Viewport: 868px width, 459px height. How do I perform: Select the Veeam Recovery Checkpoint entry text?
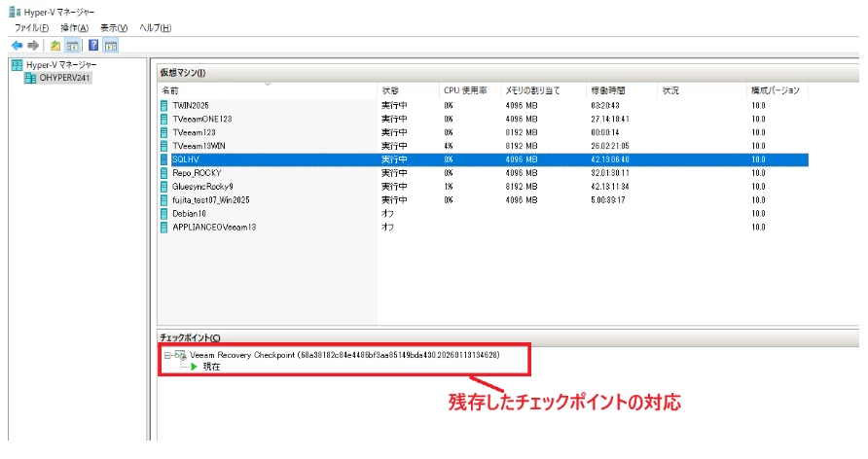click(x=344, y=355)
